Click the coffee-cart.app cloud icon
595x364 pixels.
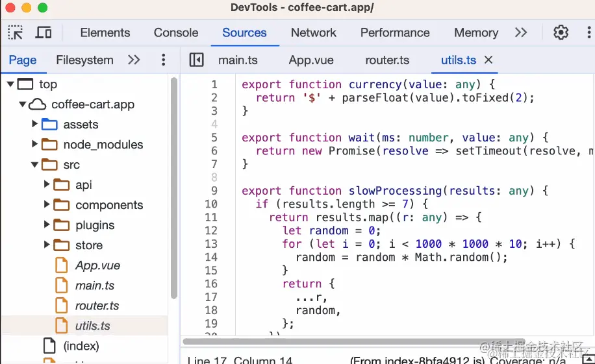click(37, 104)
